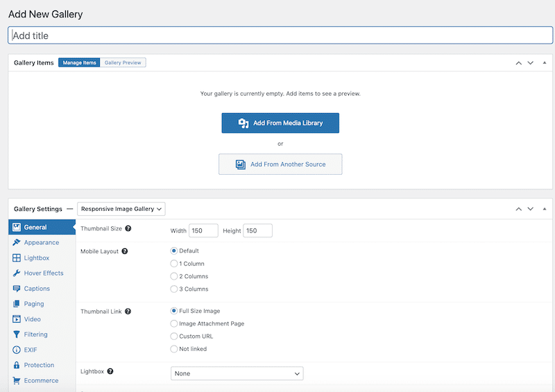Focus the Add title field

pos(280,35)
